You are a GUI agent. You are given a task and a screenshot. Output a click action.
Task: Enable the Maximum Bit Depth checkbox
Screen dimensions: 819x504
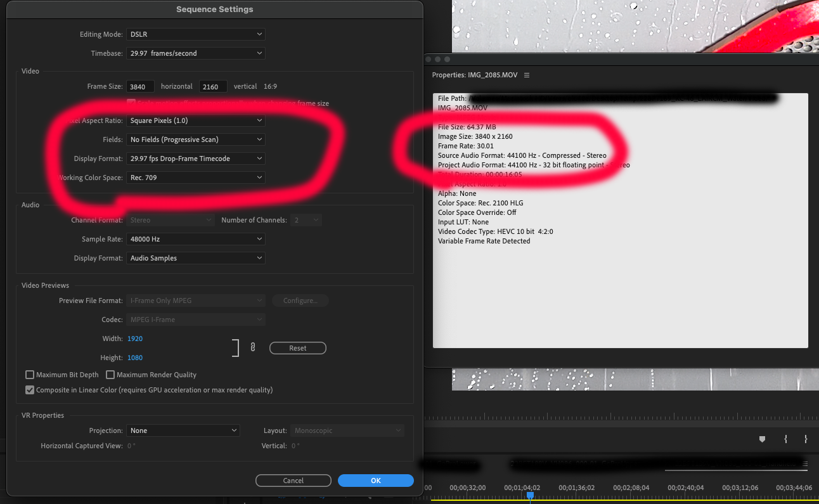[30, 375]
